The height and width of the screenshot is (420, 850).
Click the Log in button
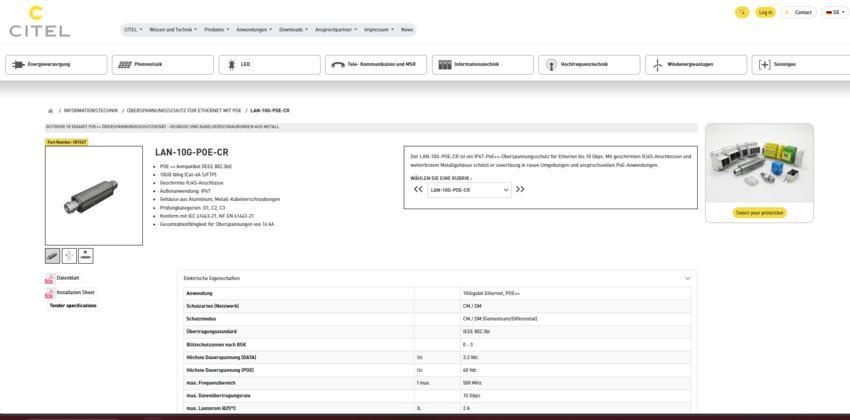pos(765,12)
